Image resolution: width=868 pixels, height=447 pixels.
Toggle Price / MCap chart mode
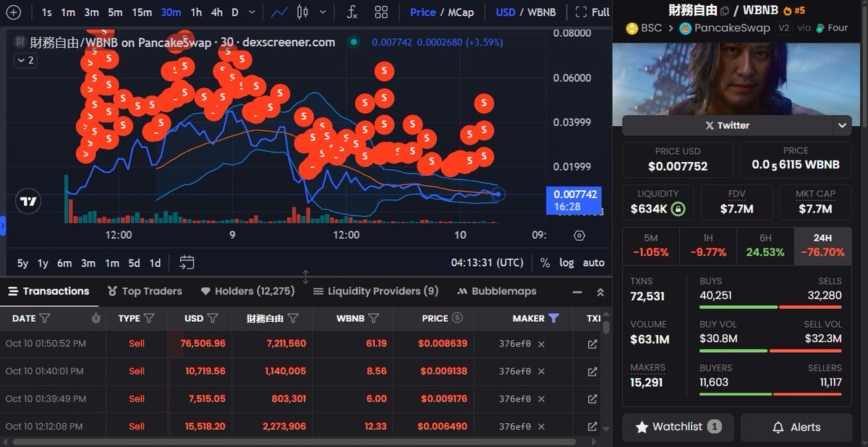441,12
